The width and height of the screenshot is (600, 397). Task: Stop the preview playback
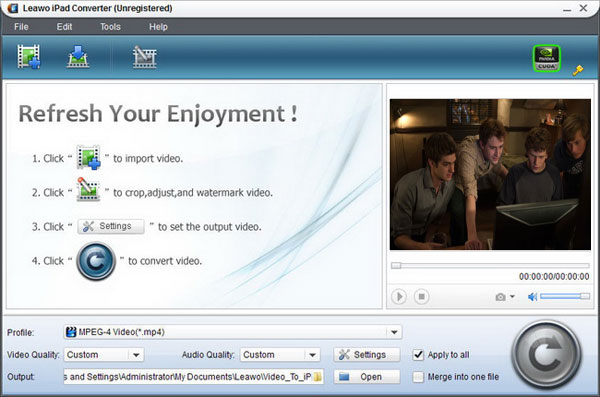421,297
